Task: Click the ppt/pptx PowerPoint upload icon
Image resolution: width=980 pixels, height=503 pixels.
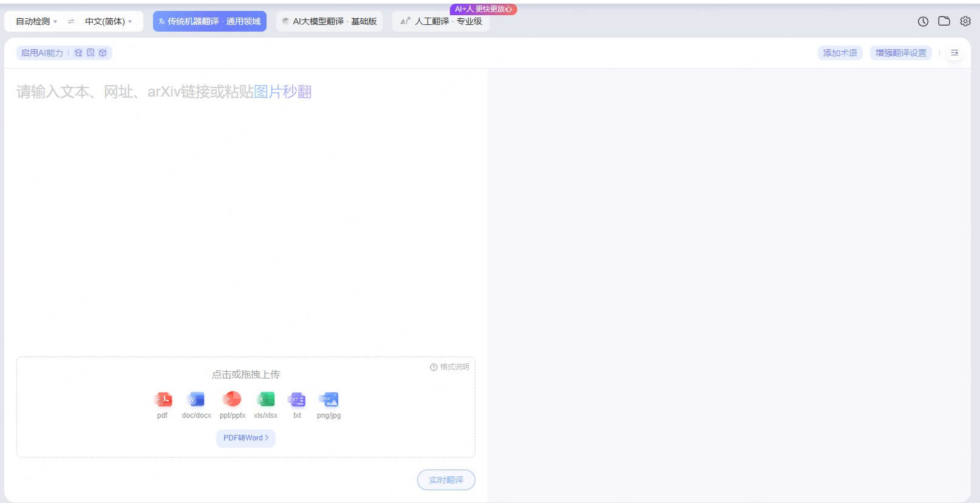Action: pyautogui.click(x=232, y=399)
